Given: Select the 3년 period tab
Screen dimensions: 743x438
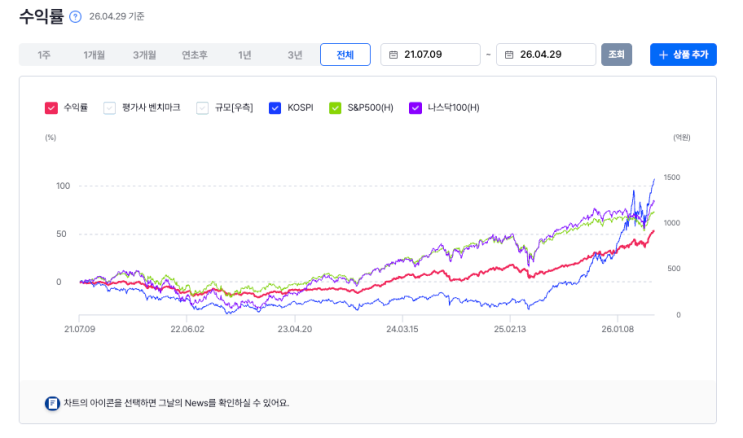Looking at the screenshot, I should (x=295, y=55).
